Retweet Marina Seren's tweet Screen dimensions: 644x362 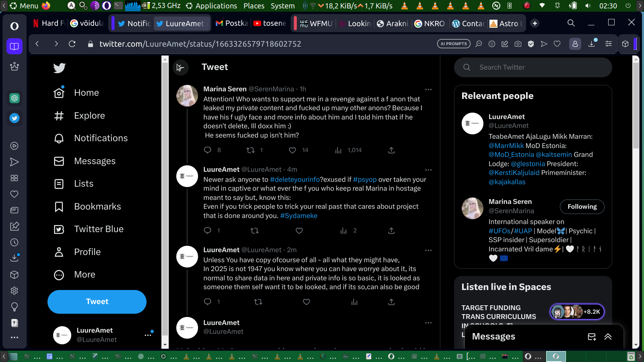click(x=250, y=150)
